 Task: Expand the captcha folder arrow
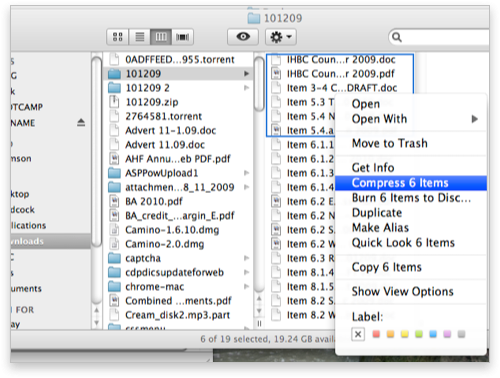(x=246, y=258)
